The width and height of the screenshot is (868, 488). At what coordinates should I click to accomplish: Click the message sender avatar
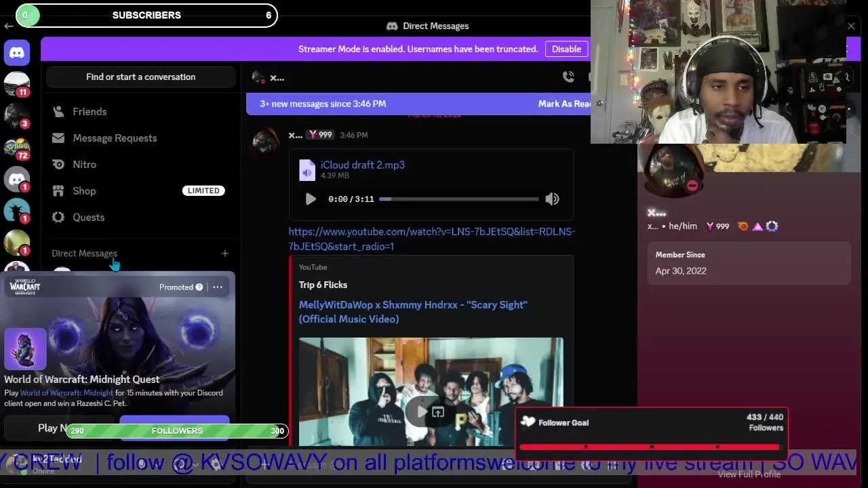pyautogui.click(x=265, y=142)
